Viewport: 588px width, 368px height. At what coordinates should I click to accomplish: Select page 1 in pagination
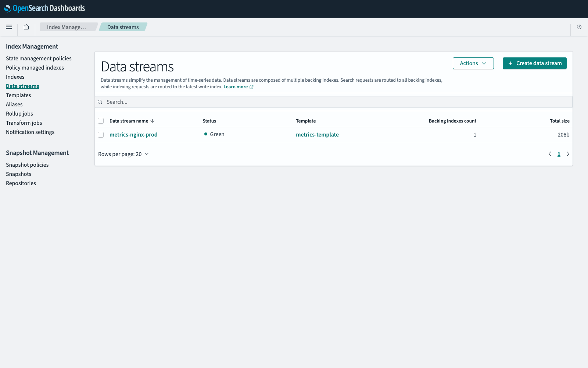(559, 154)
